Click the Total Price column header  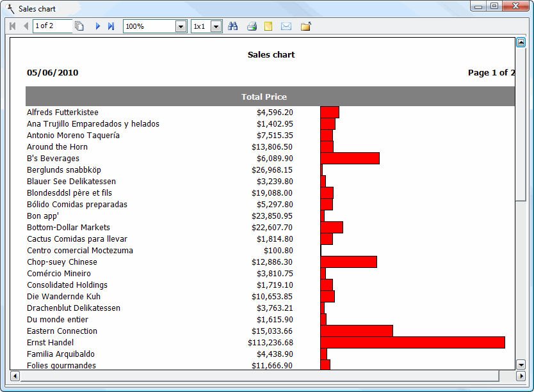(x=264, y=97)
